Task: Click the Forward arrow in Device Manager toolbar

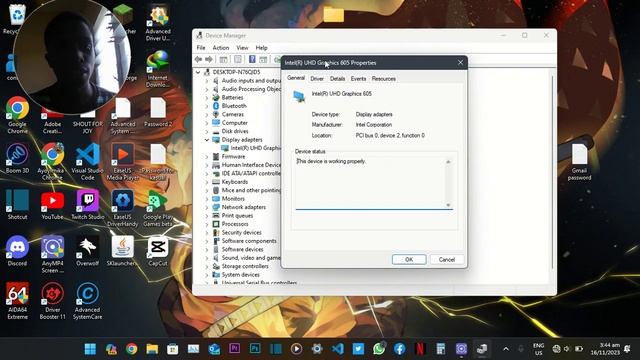Action: click(209, 60)
